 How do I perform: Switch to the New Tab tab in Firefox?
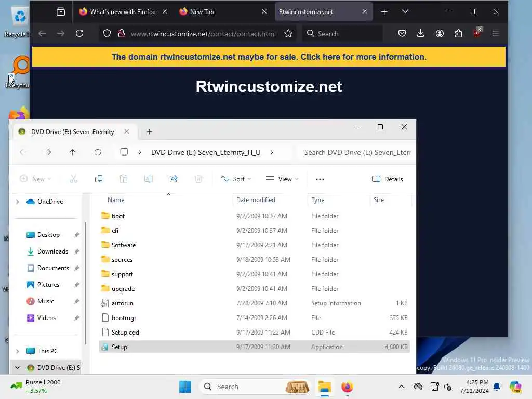(x=223, y=12)
